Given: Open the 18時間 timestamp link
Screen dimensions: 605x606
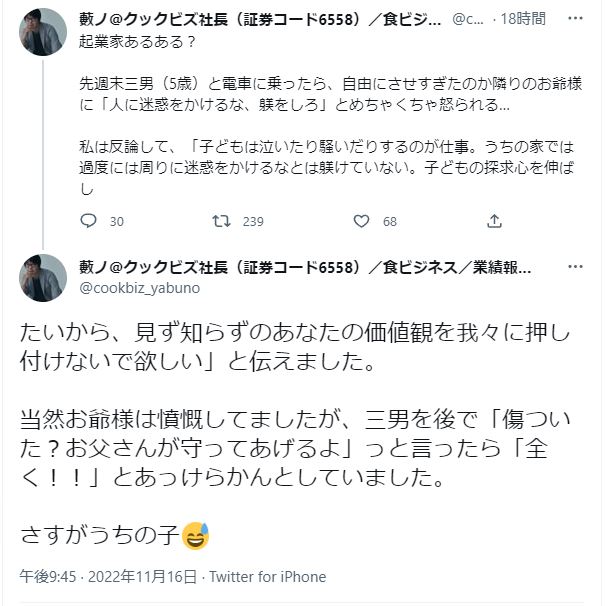Looking at the screenshot, I should click(x=524, y=19).
